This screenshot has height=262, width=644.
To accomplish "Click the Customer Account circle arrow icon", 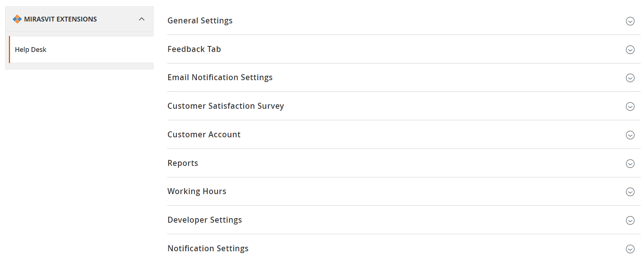I will [x=630, y=135].
